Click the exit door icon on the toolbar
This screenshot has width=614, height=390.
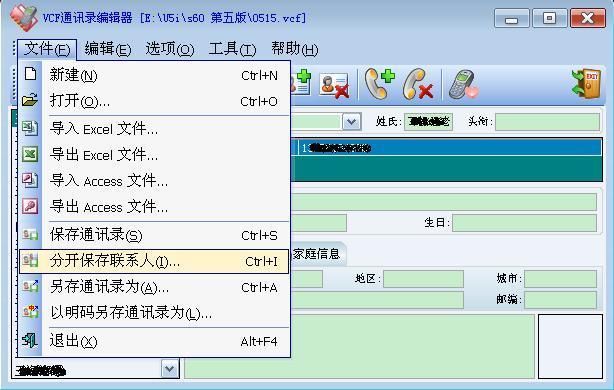586,83
